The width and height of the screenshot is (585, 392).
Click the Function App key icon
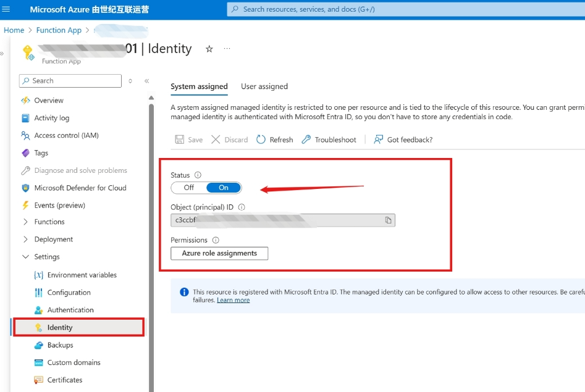(x=28, y=52)
